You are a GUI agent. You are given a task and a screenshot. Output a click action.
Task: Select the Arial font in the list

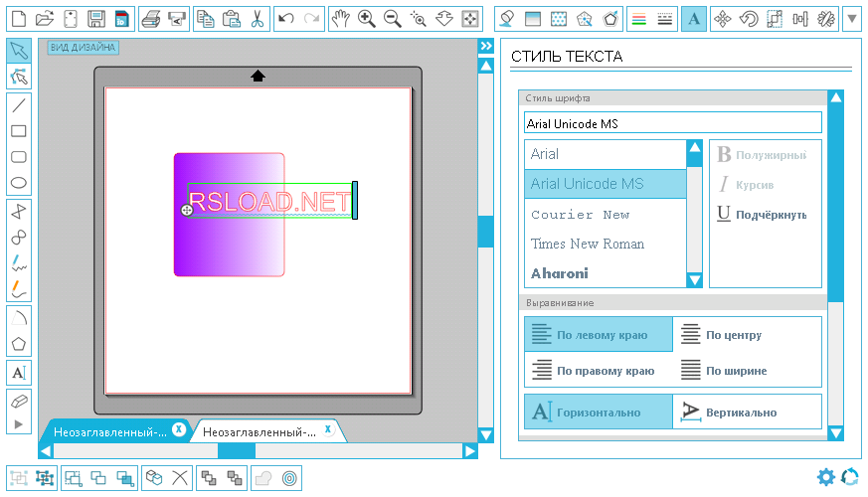(x=606, y=154)
